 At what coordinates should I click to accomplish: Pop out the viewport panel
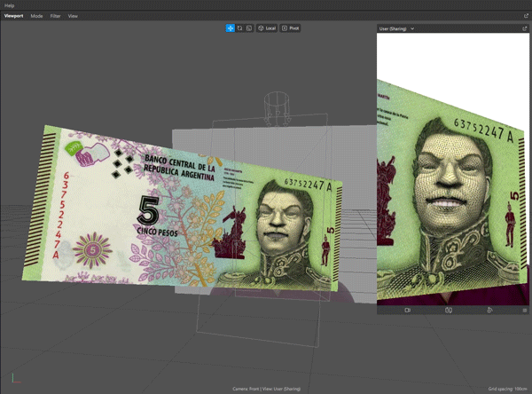pos(526,16)
